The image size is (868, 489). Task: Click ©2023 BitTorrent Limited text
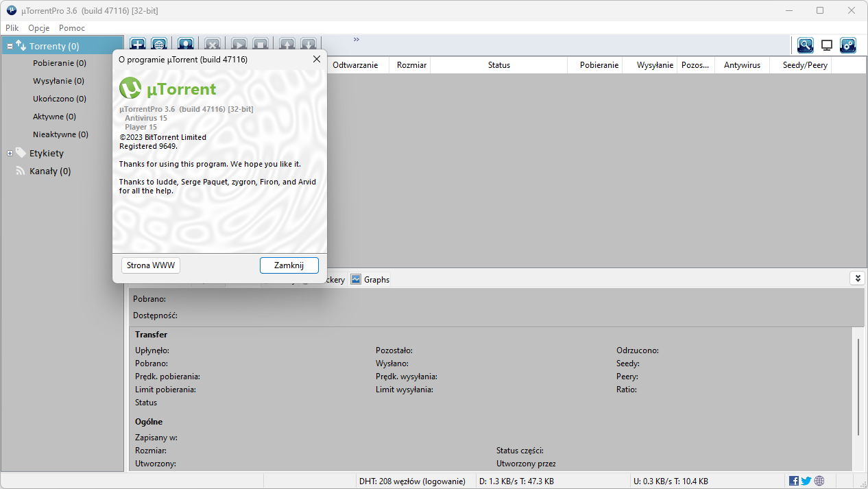pos(162,137)
